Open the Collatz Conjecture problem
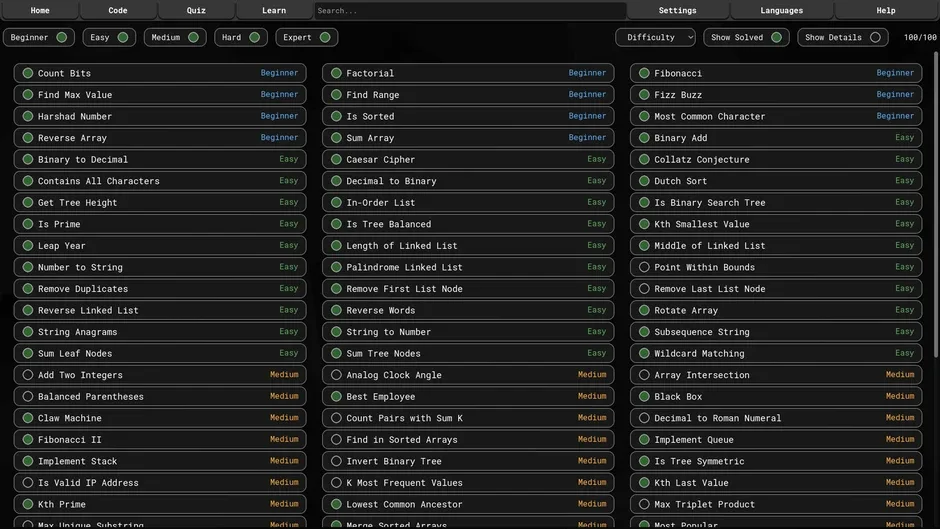 776,160
